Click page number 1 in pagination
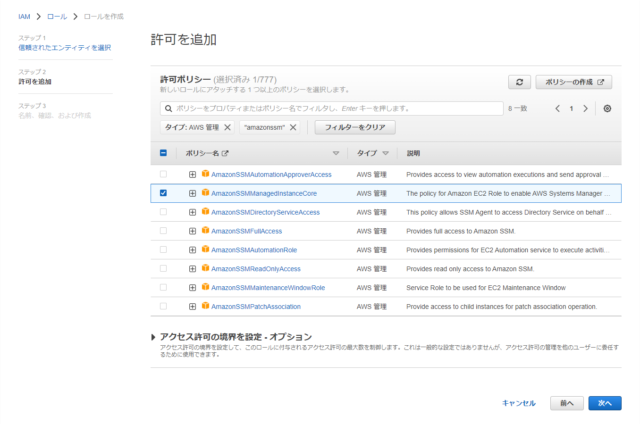 [571, 109]
